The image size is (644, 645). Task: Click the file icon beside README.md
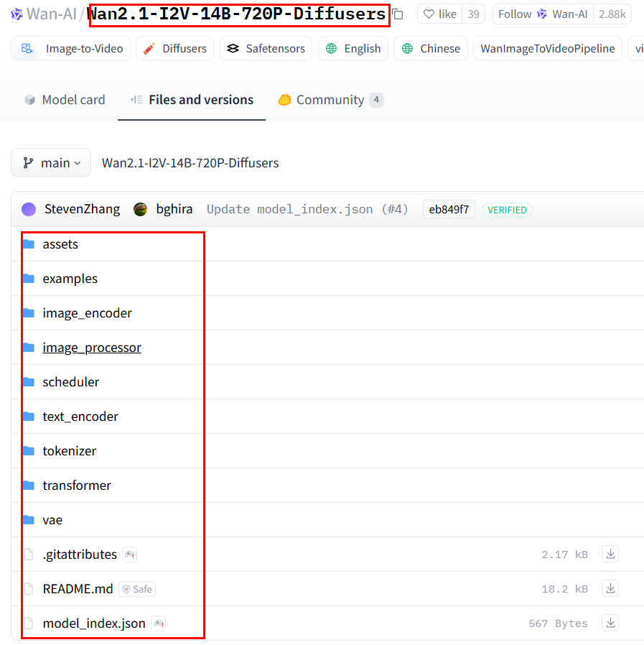(x=29, y=589)
